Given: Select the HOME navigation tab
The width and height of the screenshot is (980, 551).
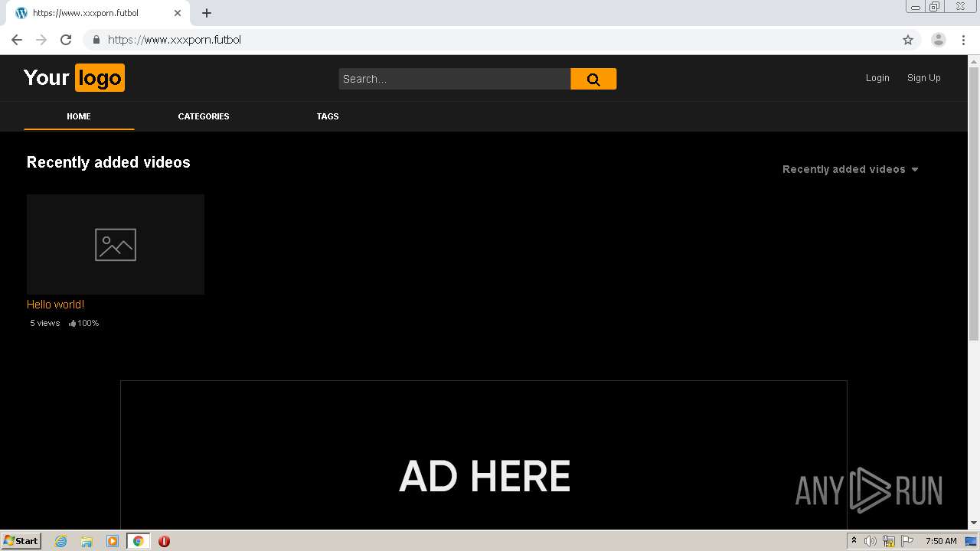Looking at the screenshot, I should tap(79, 116).
